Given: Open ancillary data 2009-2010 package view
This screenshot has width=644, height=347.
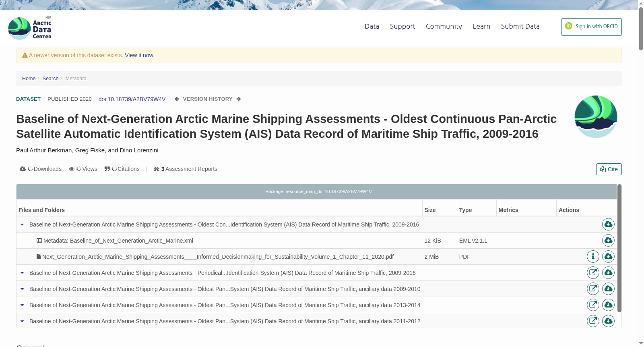Looking at the screenshot, I should pos(593,289).
